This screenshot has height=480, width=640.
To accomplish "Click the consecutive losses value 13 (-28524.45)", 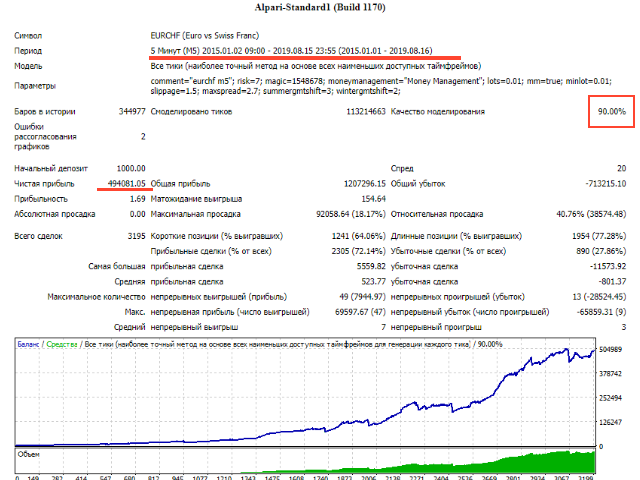I will point(599,297).
